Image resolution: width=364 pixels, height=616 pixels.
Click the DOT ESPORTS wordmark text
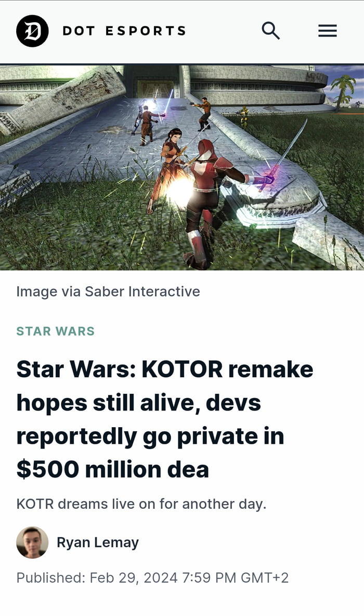point(124,31)
